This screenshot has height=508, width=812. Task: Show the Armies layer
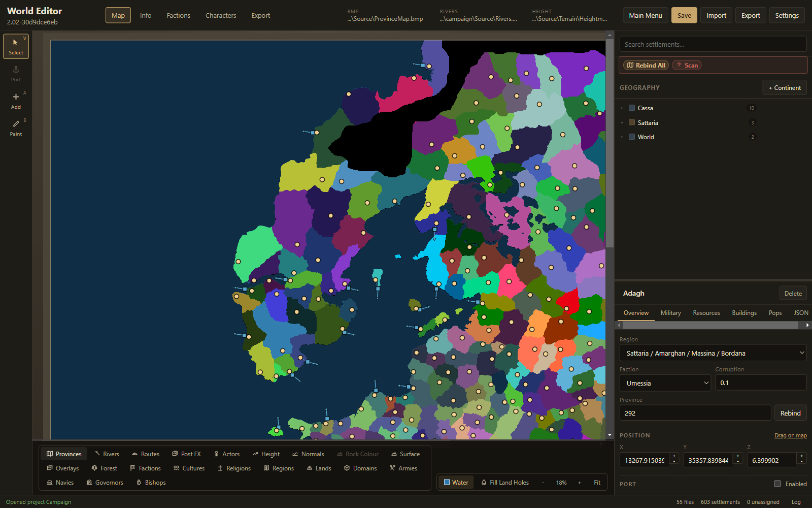click(x=403, y=468)
